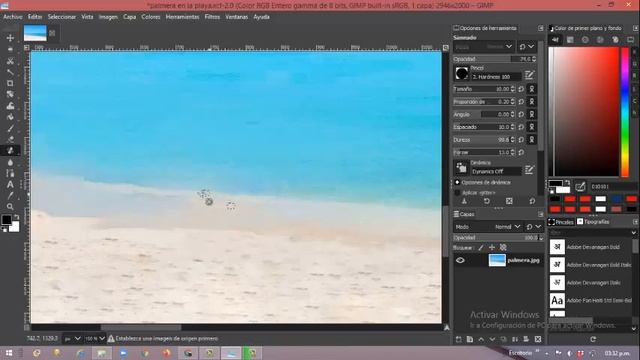Select the Eraser tool
This screenshot has height=360, width=640.
coord(10,139)
